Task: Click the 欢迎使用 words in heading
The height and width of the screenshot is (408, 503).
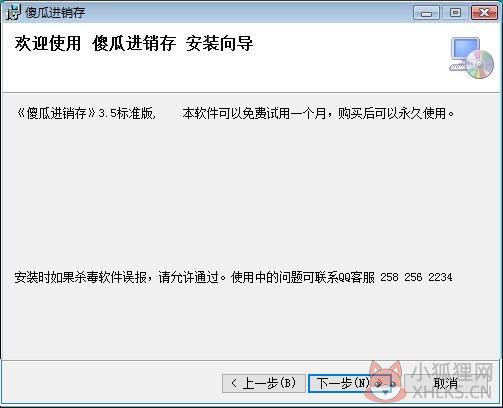Action: click(48, 43)
